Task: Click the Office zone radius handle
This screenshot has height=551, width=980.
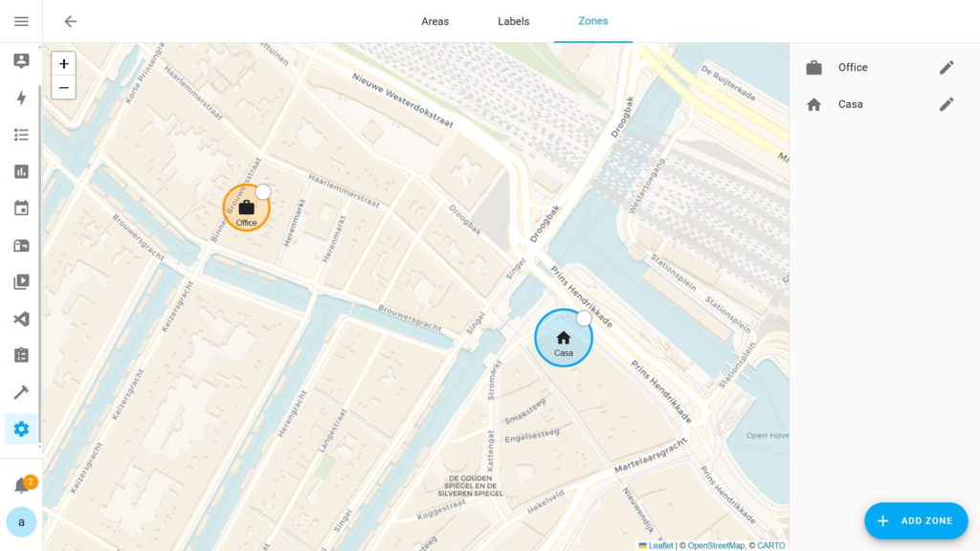Action: point(263,192)
